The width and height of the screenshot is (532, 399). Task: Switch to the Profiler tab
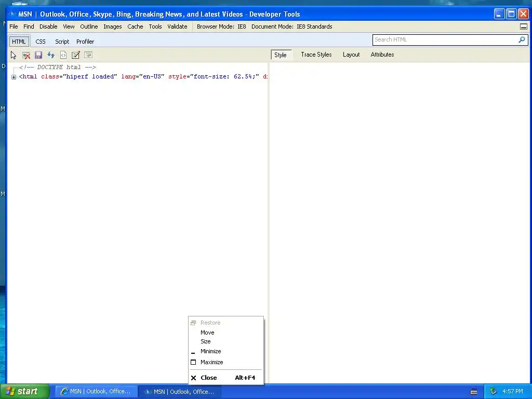point(85,42)
